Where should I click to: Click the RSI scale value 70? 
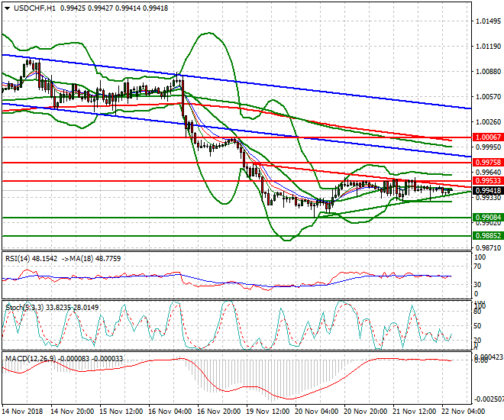(x=478, y=267)
